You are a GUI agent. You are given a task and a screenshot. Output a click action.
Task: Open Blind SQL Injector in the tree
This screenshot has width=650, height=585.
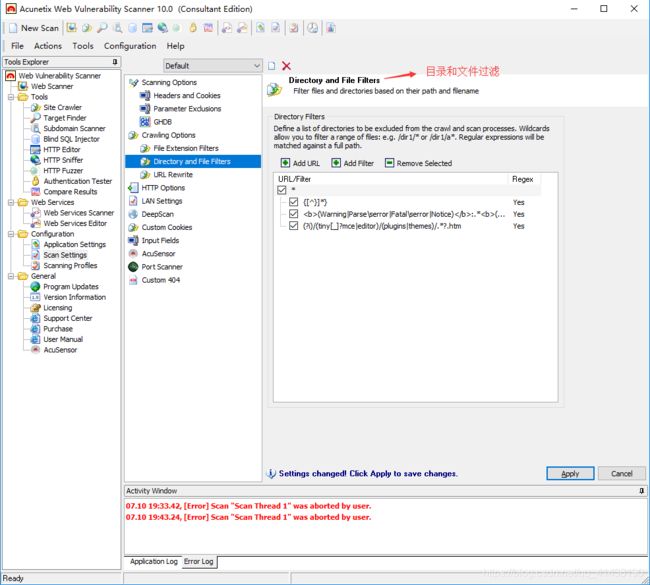point(71,139)
